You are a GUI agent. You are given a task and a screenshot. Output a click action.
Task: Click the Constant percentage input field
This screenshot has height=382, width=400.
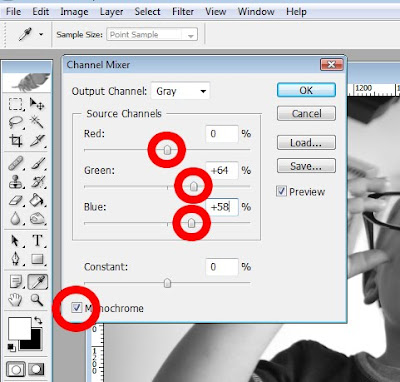(x=222, y=267)
